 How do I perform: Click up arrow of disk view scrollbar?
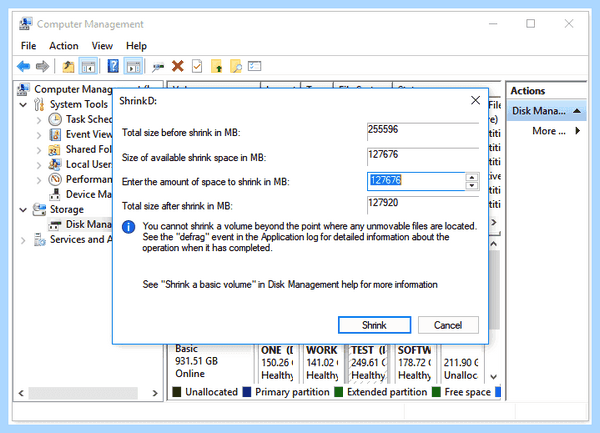coord(494,244)
